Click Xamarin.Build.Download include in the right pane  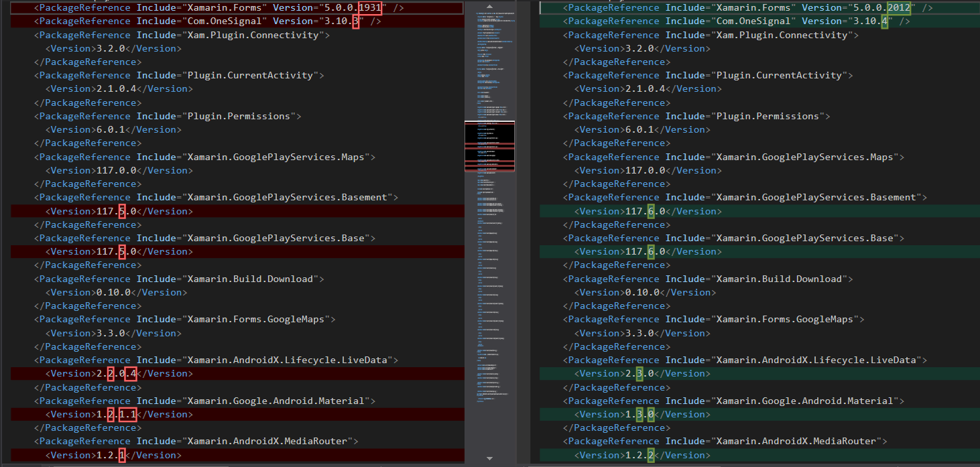708,279
